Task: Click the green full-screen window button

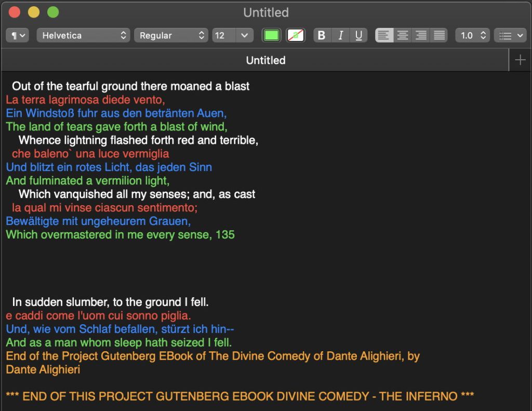Action: point(53,12)
